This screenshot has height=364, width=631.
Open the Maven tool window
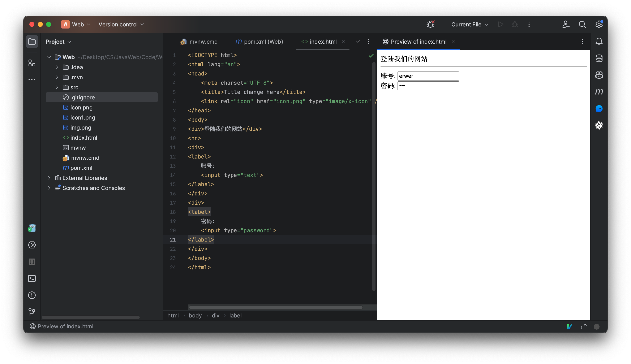click(599, 92)
